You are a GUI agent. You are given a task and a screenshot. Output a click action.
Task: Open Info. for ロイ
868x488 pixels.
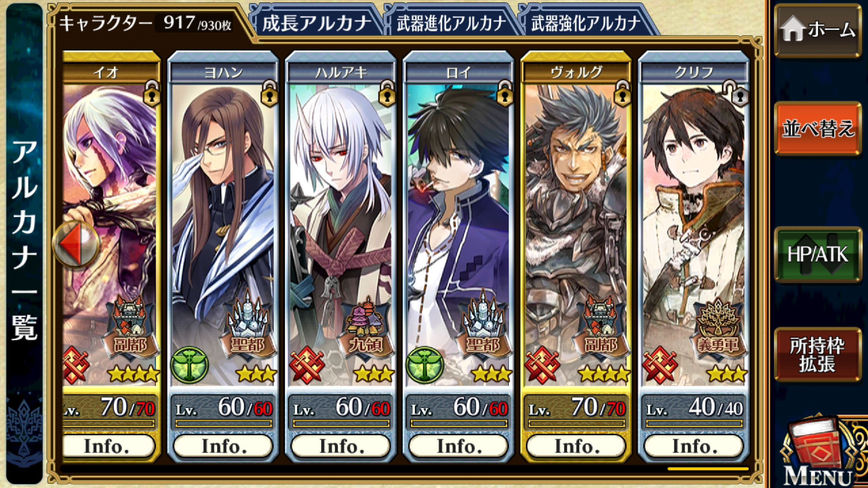pyautogui.click(x=459, y=446)
